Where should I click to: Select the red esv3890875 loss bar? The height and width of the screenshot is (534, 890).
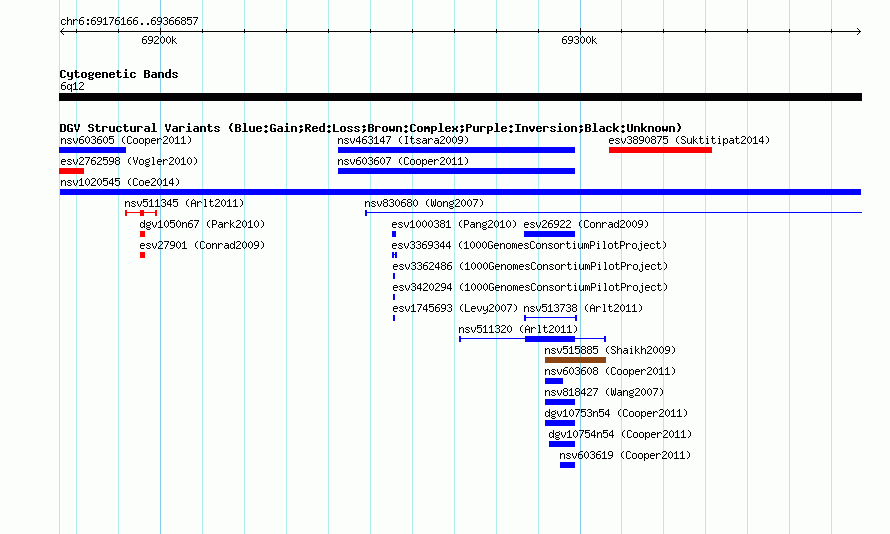tap(660, 150)
